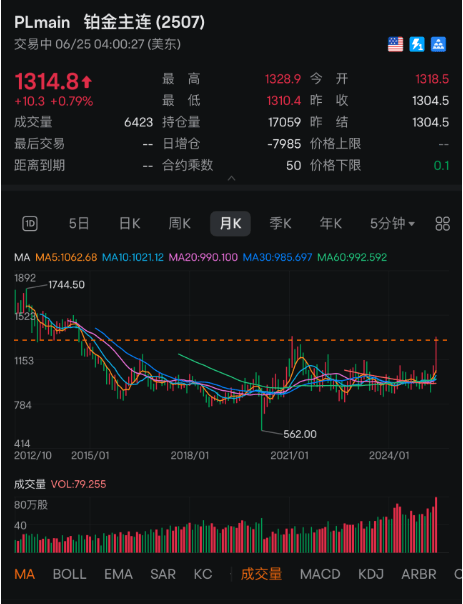Enable the BOLL overlay indicator
The image size is (463, 604).
click(x=70, y=574)
